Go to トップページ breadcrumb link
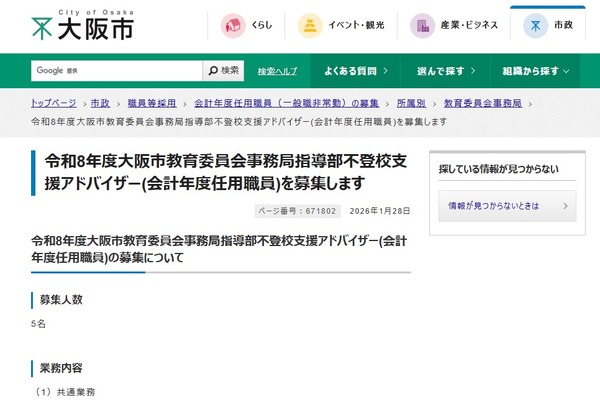600x400 pixels. 54,103
